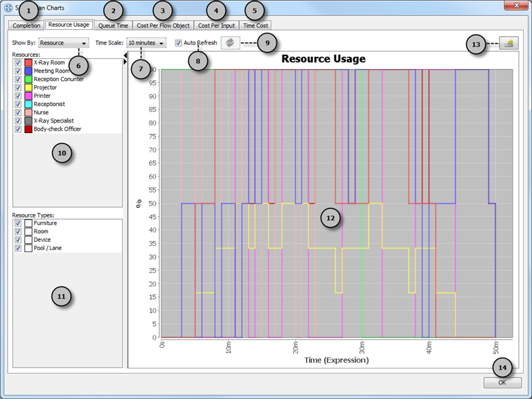This screenshot has height=399, width=532.
Task: Select the Receptionist label in Resources
Action: point(49,104)
